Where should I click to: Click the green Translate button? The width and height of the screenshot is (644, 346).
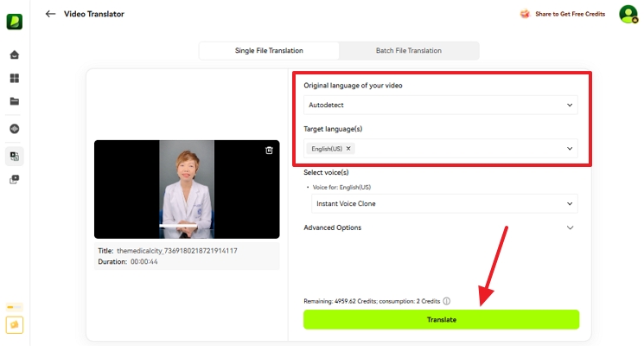(x=441, y=319)
